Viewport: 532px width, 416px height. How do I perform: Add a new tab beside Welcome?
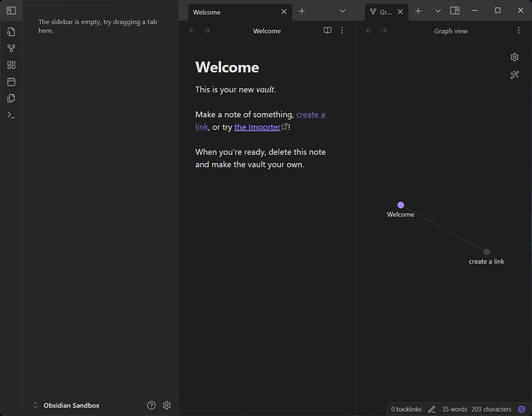tap(302, 11)
